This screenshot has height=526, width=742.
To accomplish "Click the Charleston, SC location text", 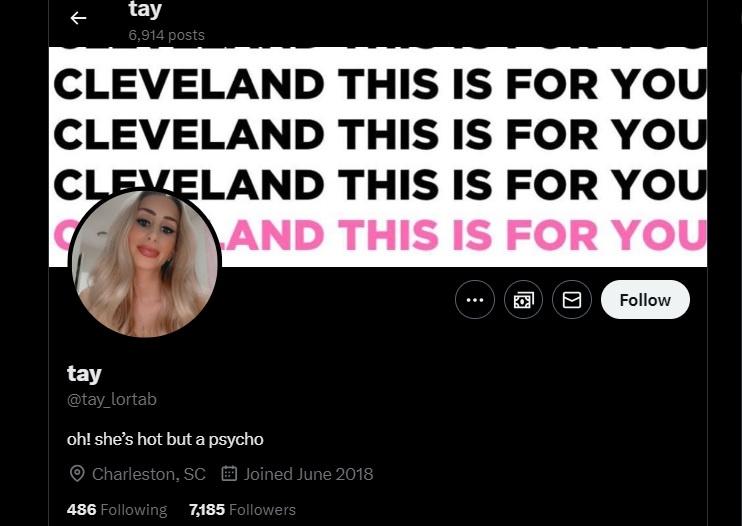I will 149,474.
